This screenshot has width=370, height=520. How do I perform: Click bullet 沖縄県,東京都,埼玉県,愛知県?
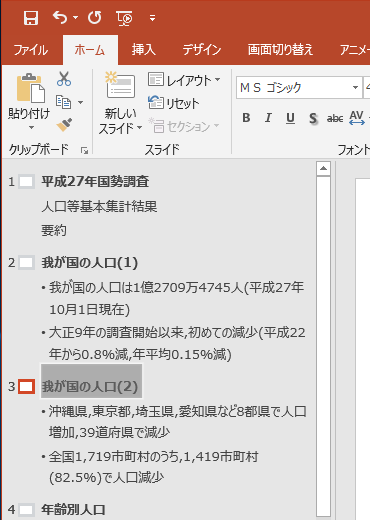pos(178,422)
